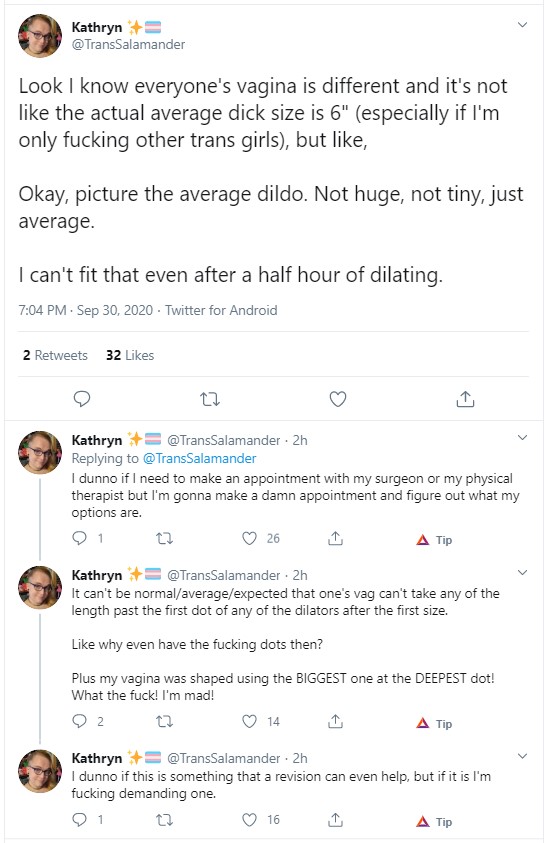
Task: View the 2 Retweets list
Action: coord(55,355)
